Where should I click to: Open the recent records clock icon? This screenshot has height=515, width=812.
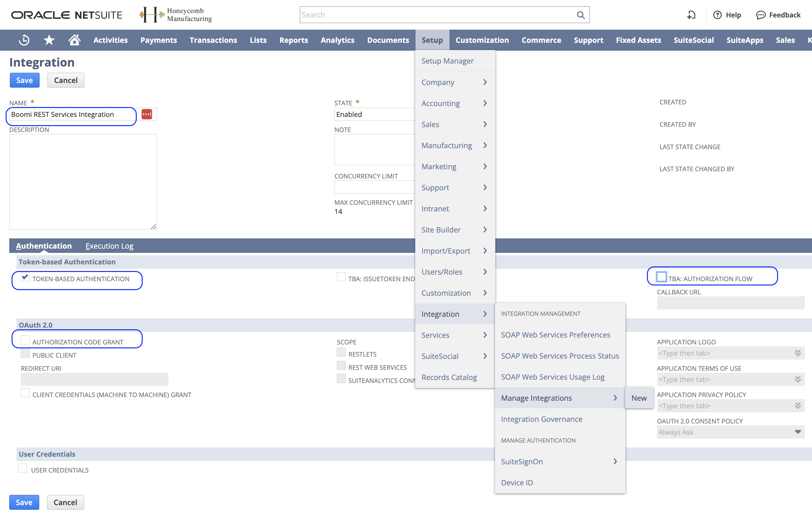coord(24,40)
